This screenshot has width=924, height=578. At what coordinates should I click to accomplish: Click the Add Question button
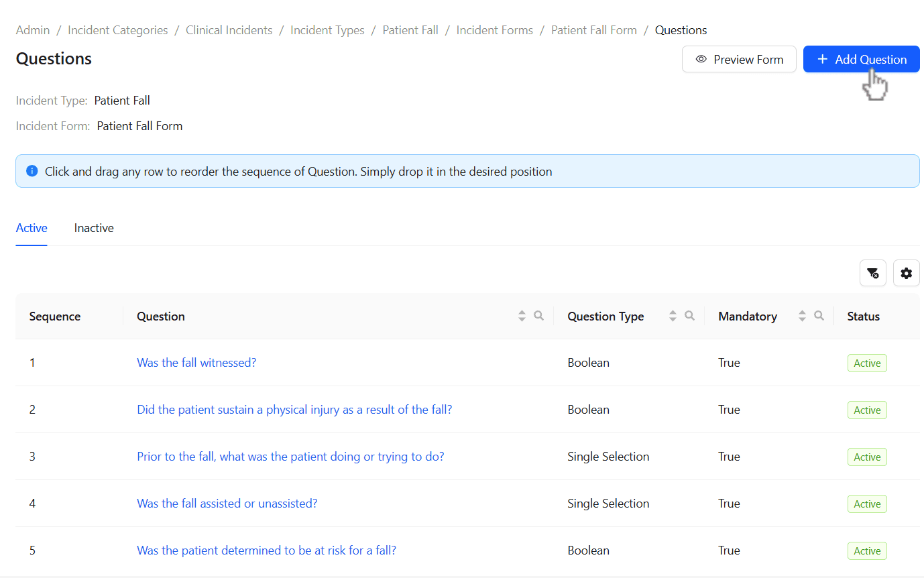[861, 59]
